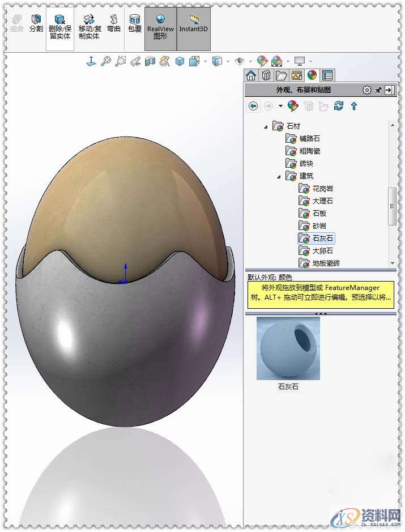Click the tree scrollbar thumb

[x=392, y=206]
